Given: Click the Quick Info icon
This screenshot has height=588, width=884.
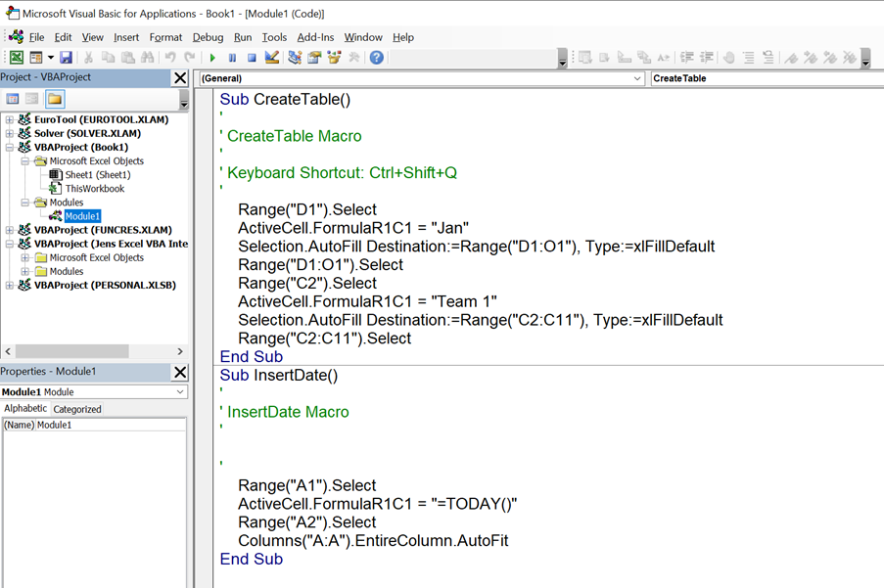Looking at the screenshot, I should pos(625,57).
